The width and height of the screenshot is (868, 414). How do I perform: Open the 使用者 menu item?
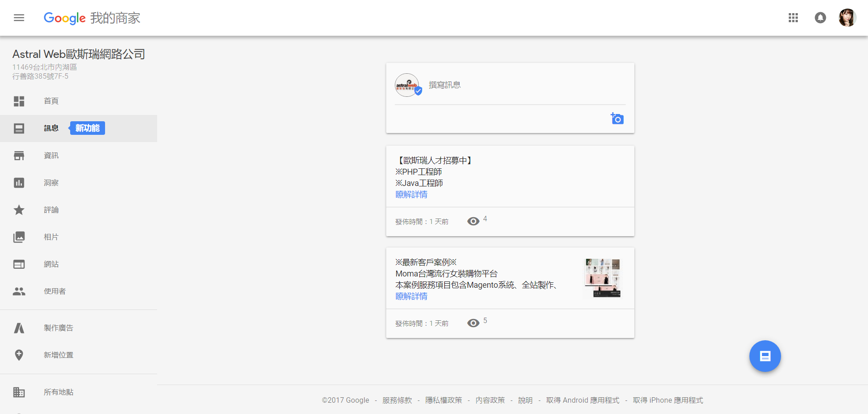(78, 291)
